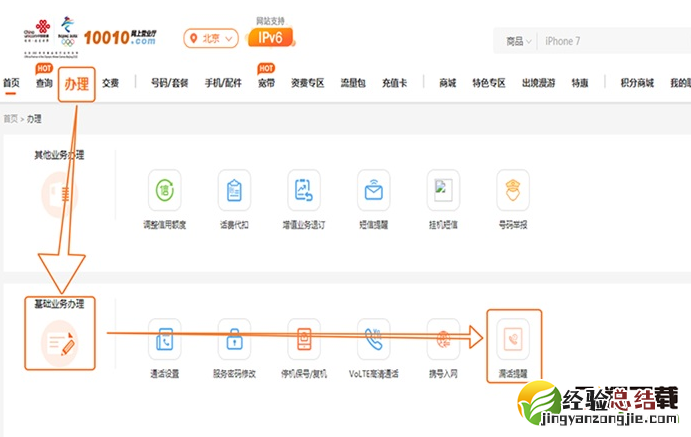The width and height of the screenshot is (691, 437).
Task: Click the 挂机短信 text label
Action: 443,225
